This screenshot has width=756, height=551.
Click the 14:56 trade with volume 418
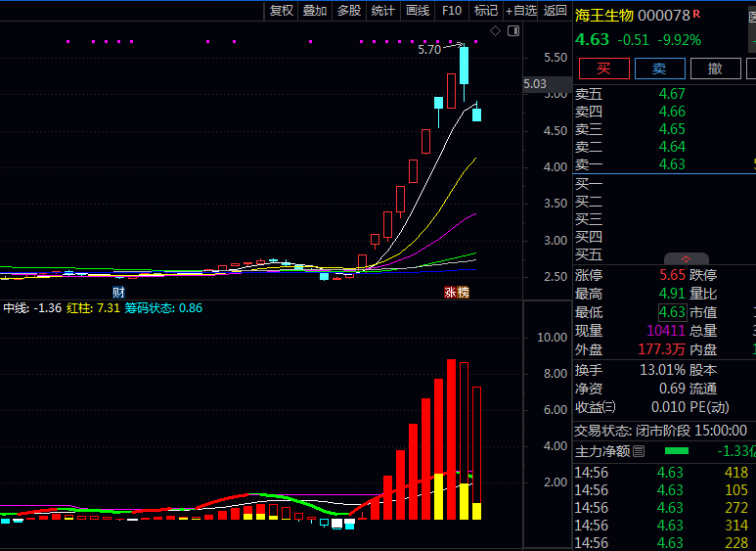tap(661, 473)
